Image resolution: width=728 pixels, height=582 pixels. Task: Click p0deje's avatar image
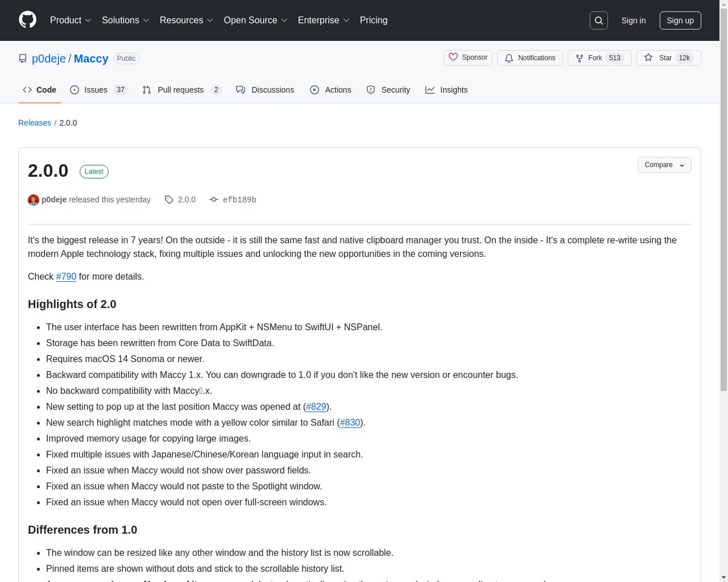34,200
